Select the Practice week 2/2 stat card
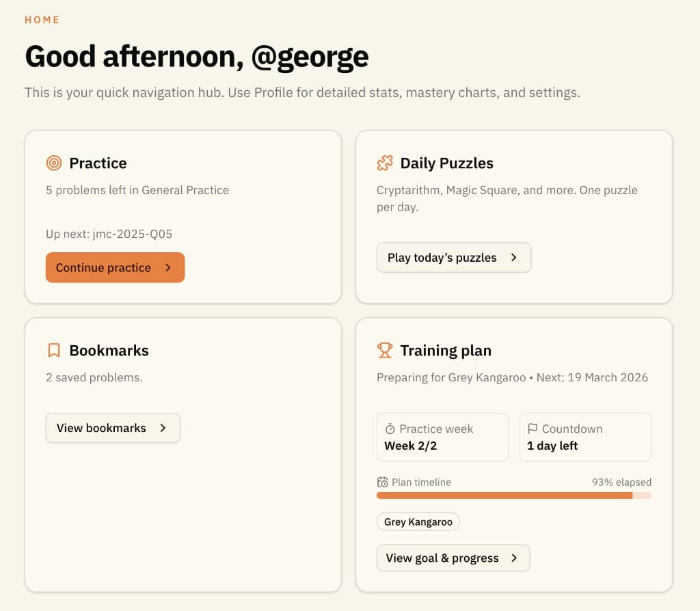The height and width of the screenshot is (611, 700). [442, 437]
